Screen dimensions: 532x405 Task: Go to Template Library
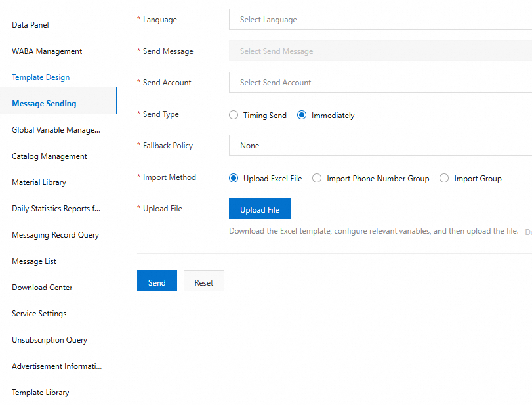(x=41, y=393)
